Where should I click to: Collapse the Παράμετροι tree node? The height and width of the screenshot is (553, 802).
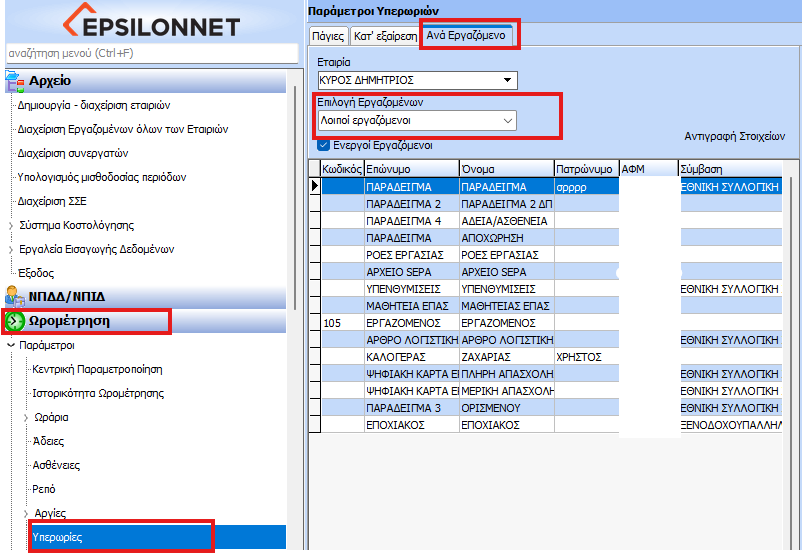click(x=11, y=345)
